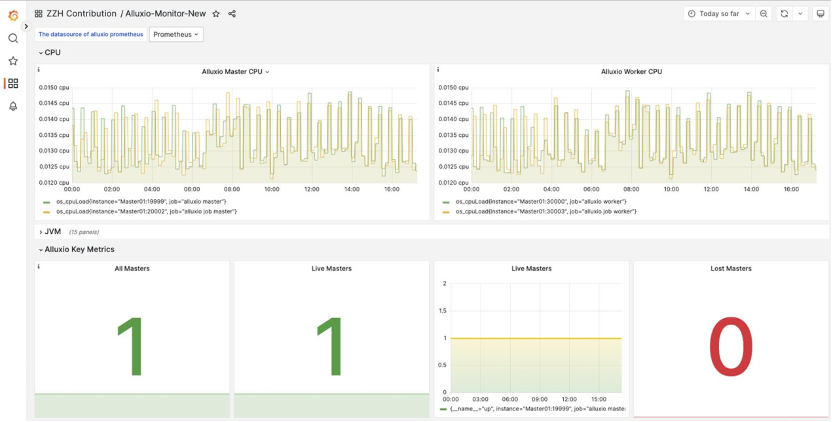The image size is (832, 422).
Task: Click the '(15 panels)' text beside JVM
Action: click(84, 232)
